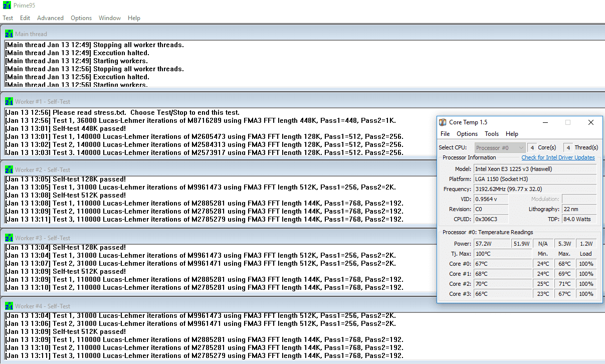
Task: Click the M8716289 test line in Worker #1
Action: point(200,120)
